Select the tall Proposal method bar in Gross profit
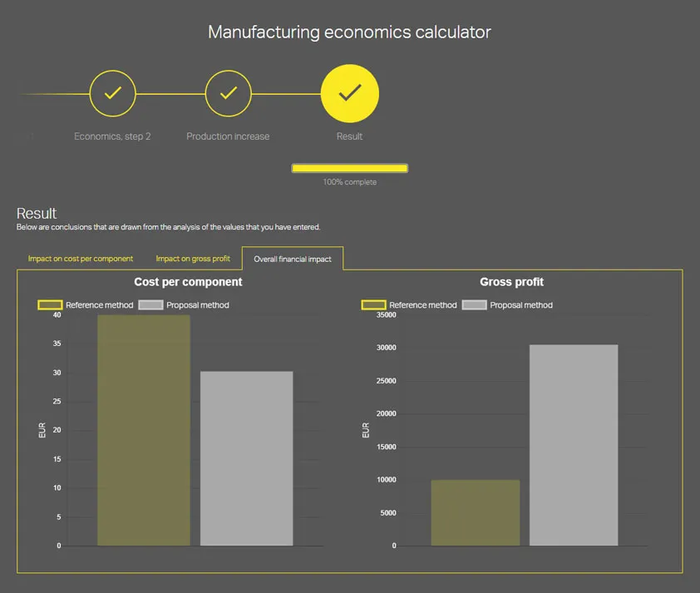This screenshot has height=593, width=700. click(574, 445)
